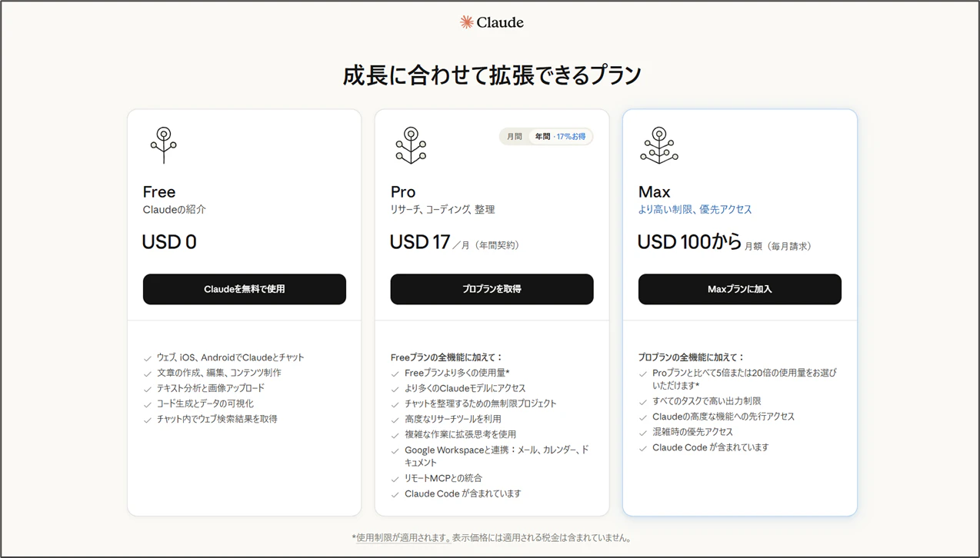Click 混雑時の優先アクセス feature
The width and height of the screenshot is (980, 558).
point(693,432)
